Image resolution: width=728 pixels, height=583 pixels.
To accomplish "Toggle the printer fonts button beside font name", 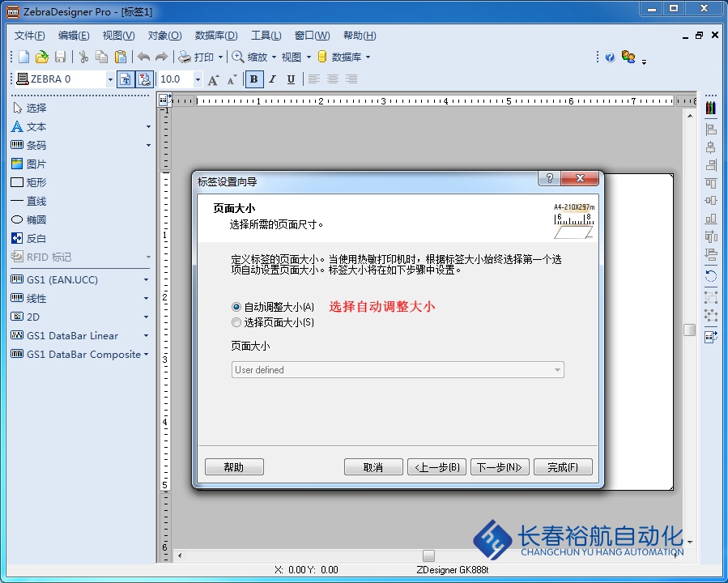I will click(x=126, y=79).
